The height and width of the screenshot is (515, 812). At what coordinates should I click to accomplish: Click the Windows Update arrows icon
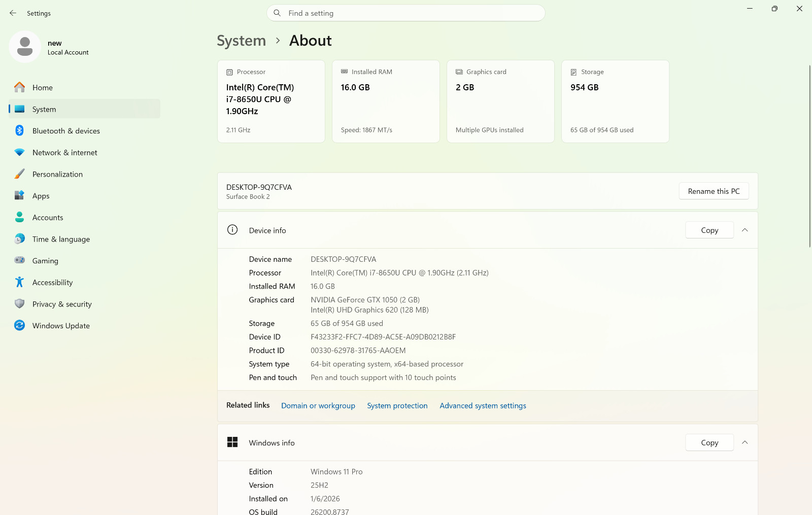click(19, 325)
